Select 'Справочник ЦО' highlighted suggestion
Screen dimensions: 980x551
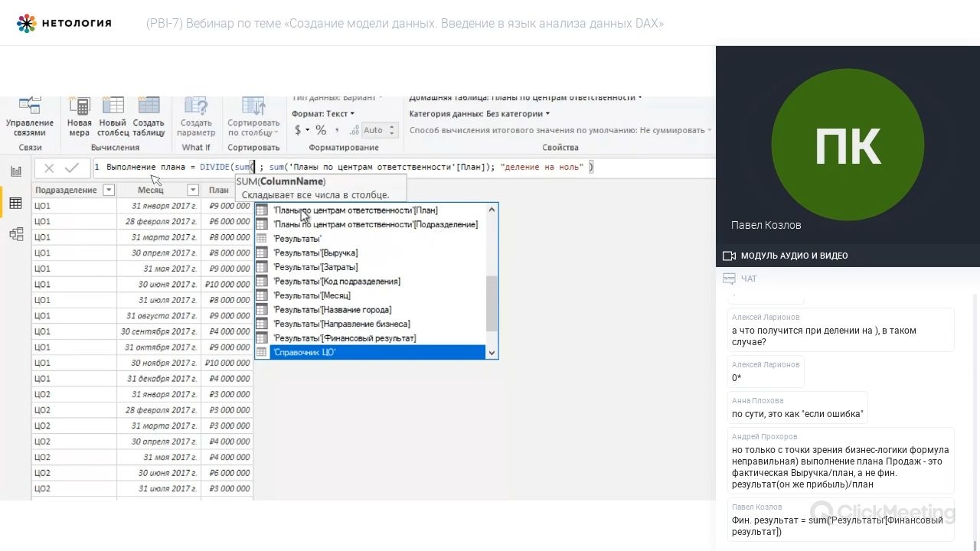(x=371, y=352)
